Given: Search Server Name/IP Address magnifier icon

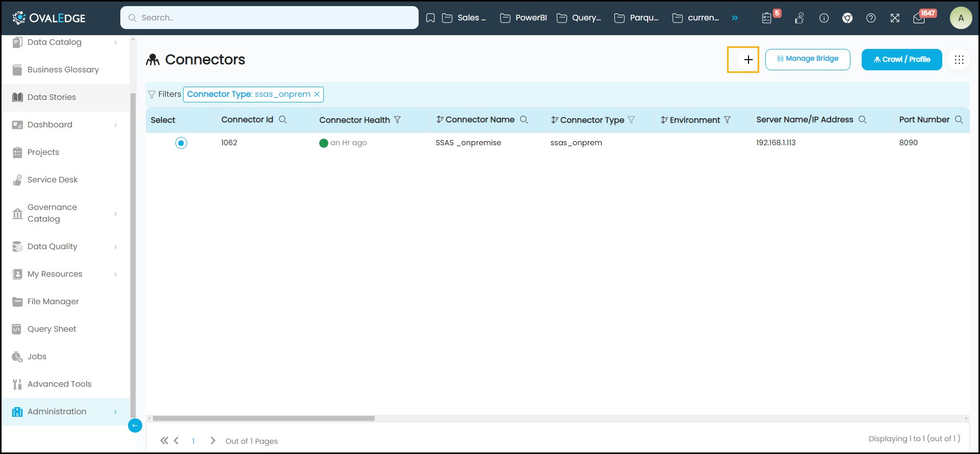Looking at the screenshot, I should click(x=863, y=120).
